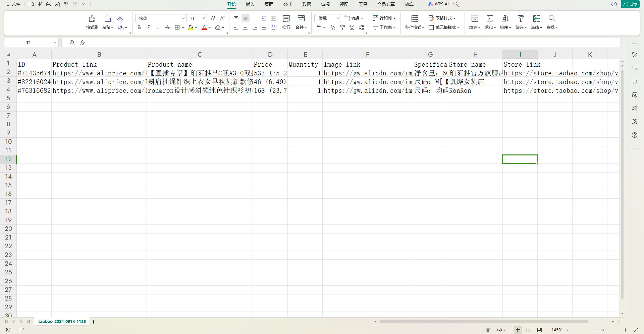Click the green 分享 Share button
Screen dimensions: 644x334
click(x=630, y=4)
